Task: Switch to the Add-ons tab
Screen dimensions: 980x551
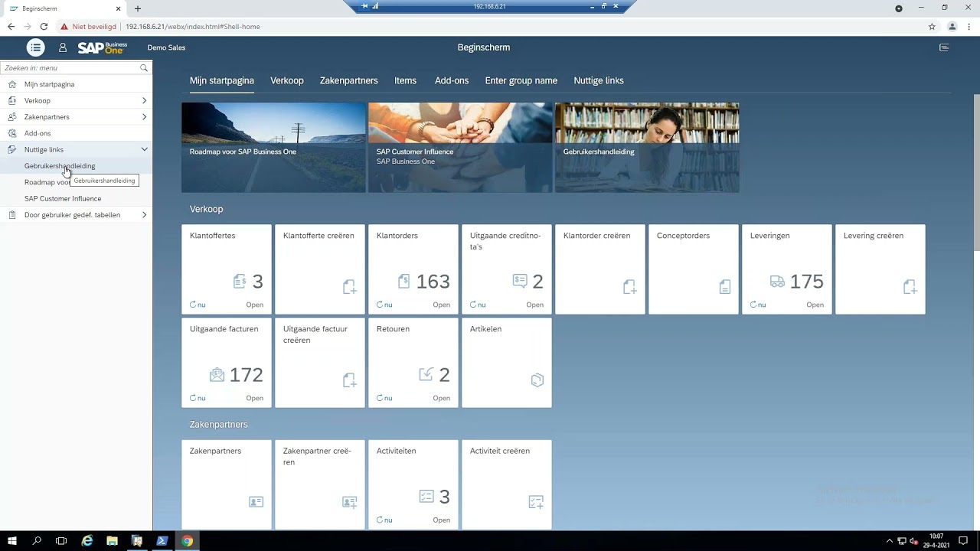Action: pyautogui.click(x=452, y=80)
